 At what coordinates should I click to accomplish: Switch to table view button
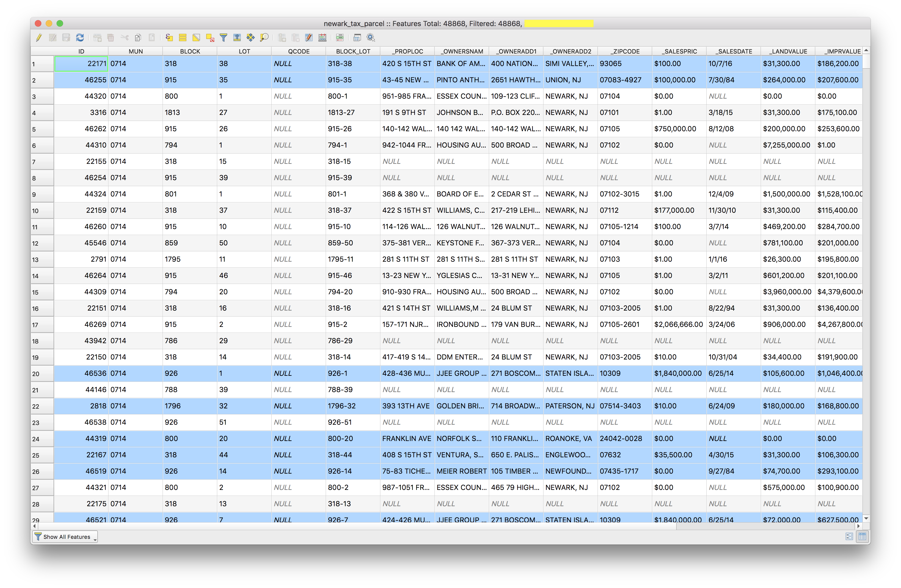tap(862, 537)
